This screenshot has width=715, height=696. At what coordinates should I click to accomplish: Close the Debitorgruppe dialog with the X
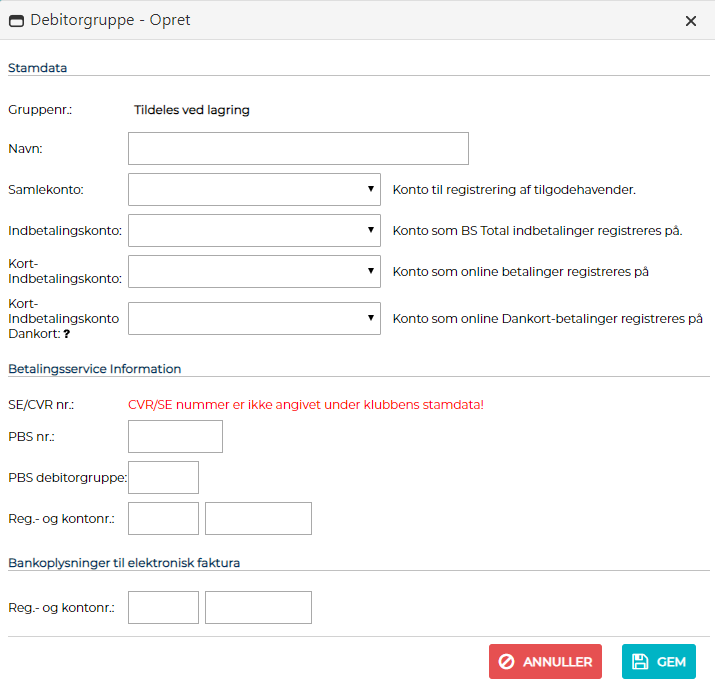tap(690, 20)
